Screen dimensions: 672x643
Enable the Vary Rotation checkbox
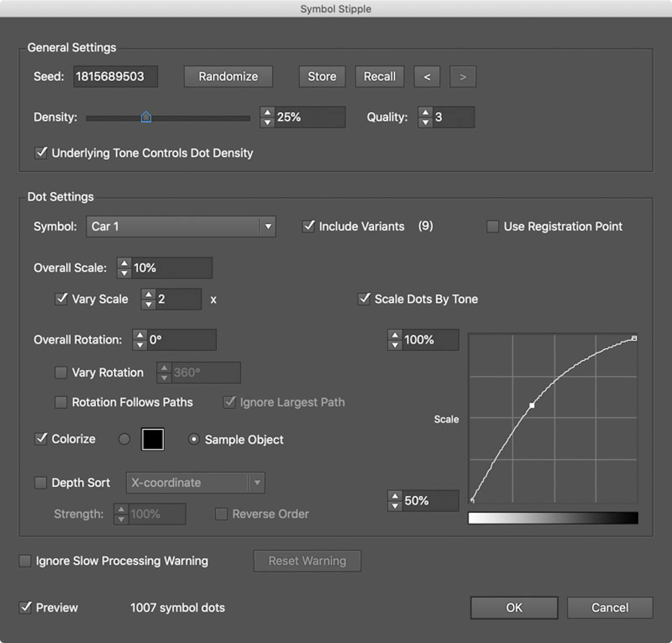(60, 372)
